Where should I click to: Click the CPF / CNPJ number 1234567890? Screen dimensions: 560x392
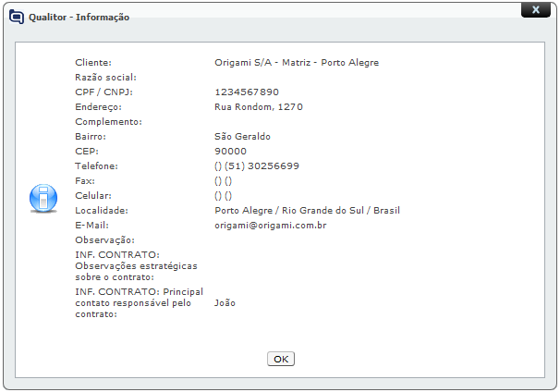[246, 92]
